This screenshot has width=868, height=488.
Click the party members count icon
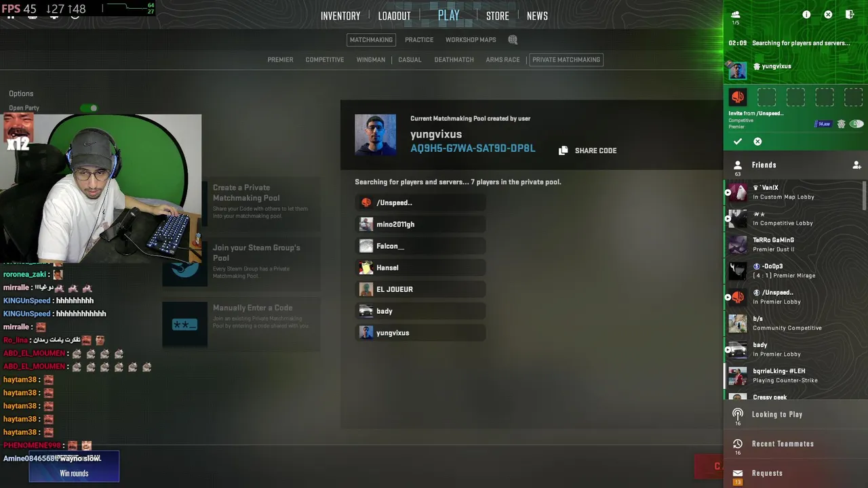[x=736, y=14]
